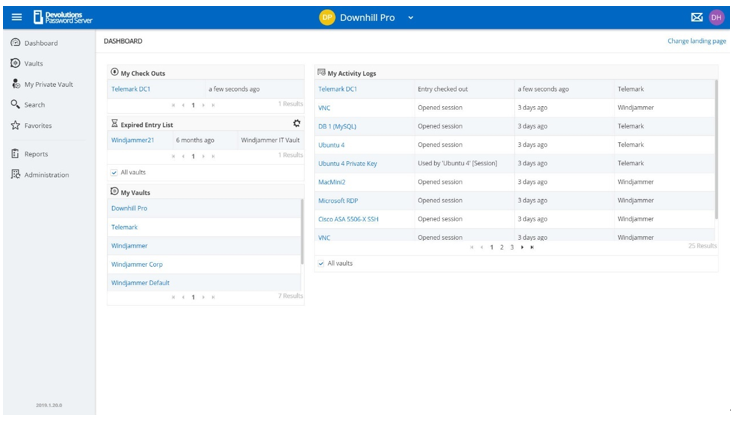Jump to last activity logs page
This screenshot has height=424, width=731.
pos(532,248)
